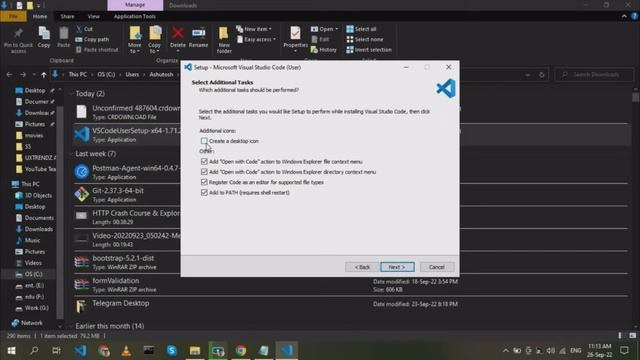The height and width of the screenshot is (360, 640).
Task: Select the Git-2.37.3-64-bit installer icon
Action: pos(82,194)
